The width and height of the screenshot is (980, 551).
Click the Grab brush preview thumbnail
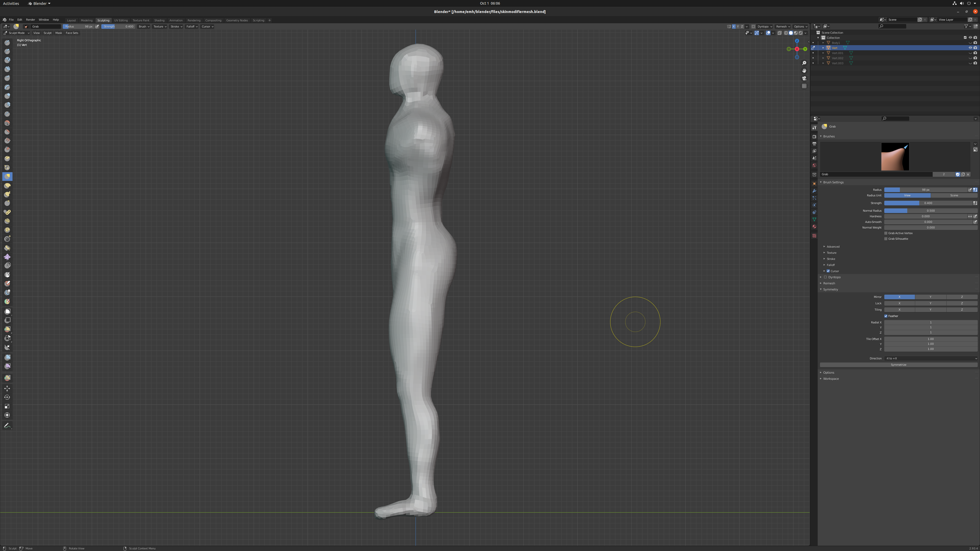coord(895,157)
